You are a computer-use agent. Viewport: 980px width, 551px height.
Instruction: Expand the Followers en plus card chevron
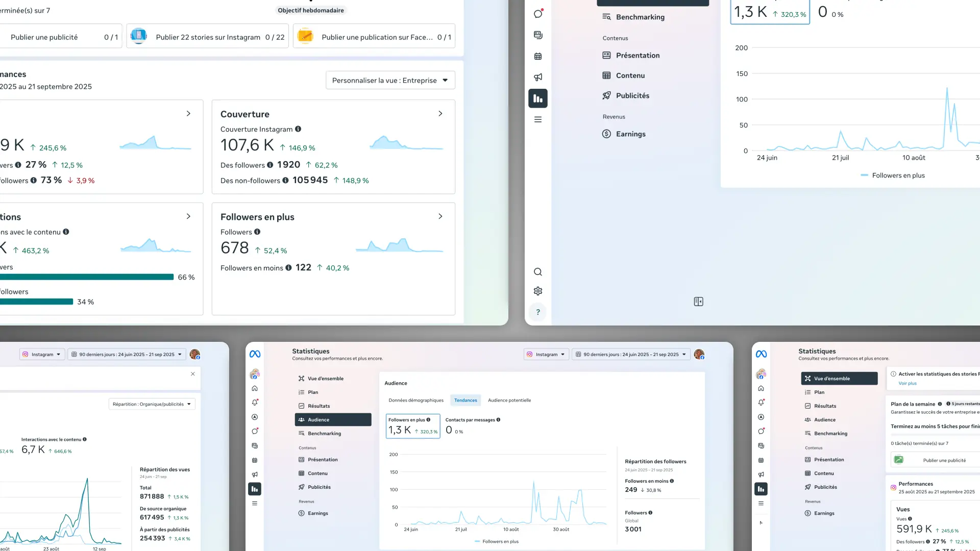[x=440, y=216]
